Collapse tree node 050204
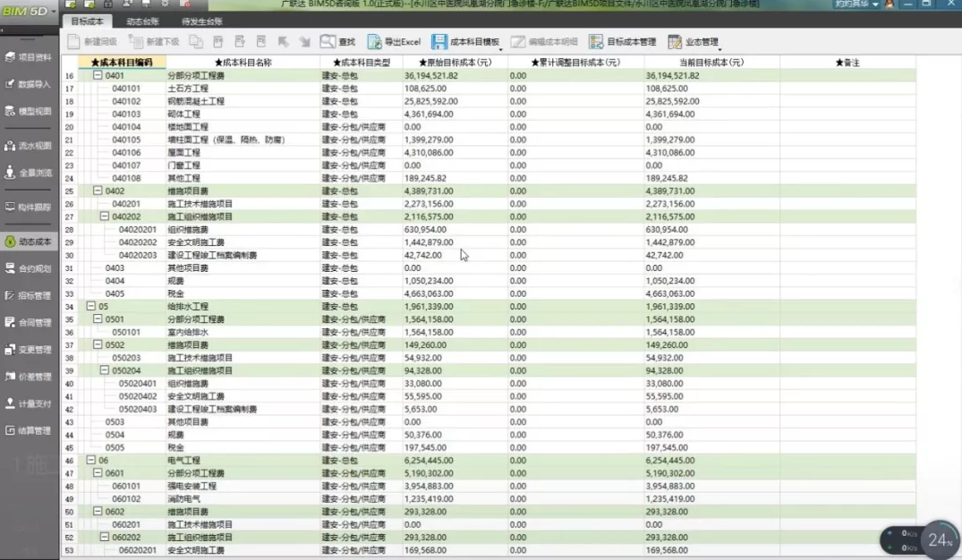 click(x=105, y=370)
